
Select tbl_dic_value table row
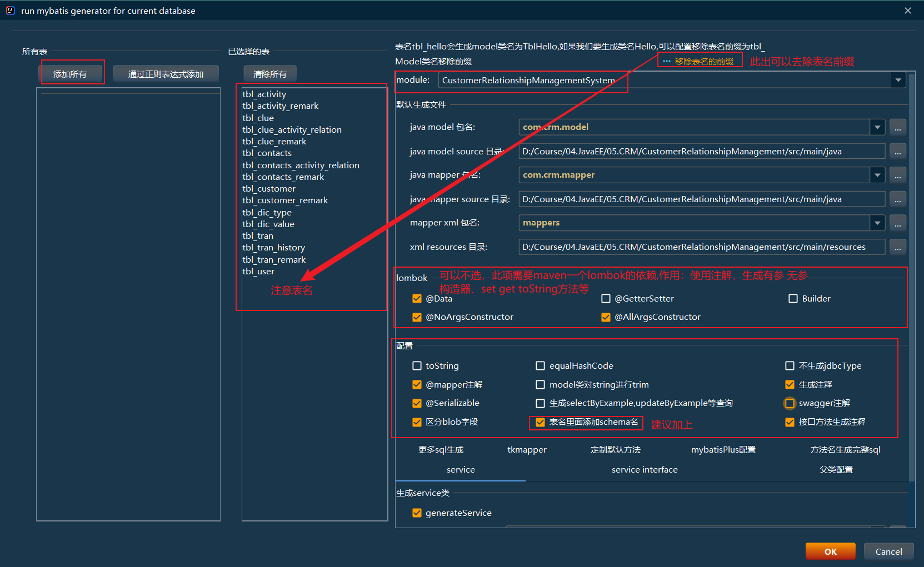click(x=314, y=224)
